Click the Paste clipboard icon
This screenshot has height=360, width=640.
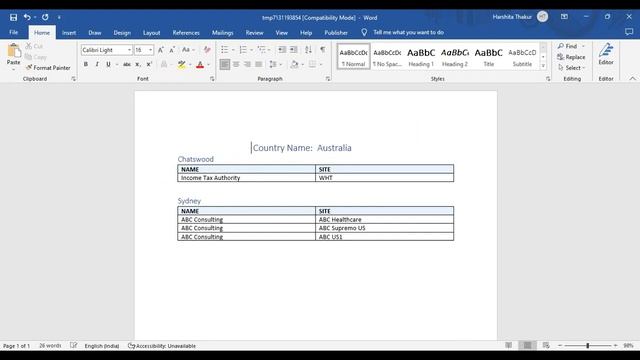(13, 51)
